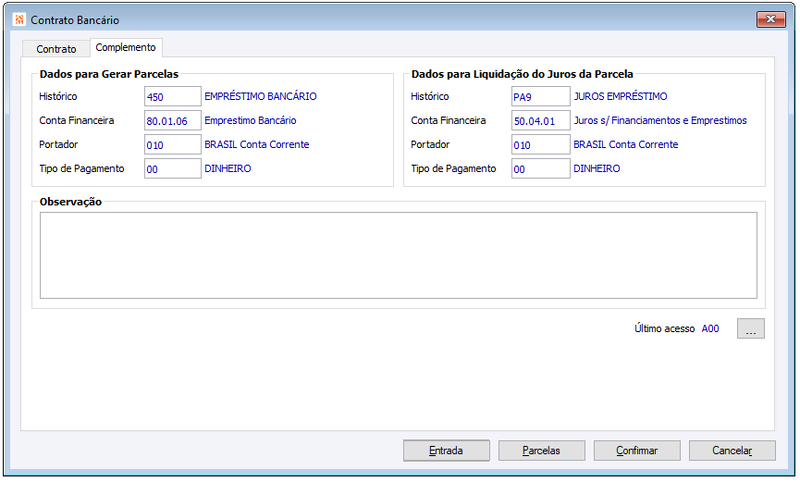Click BRASIL Conta Corrente text in Gerar Parcelas

tap(257, 145)
